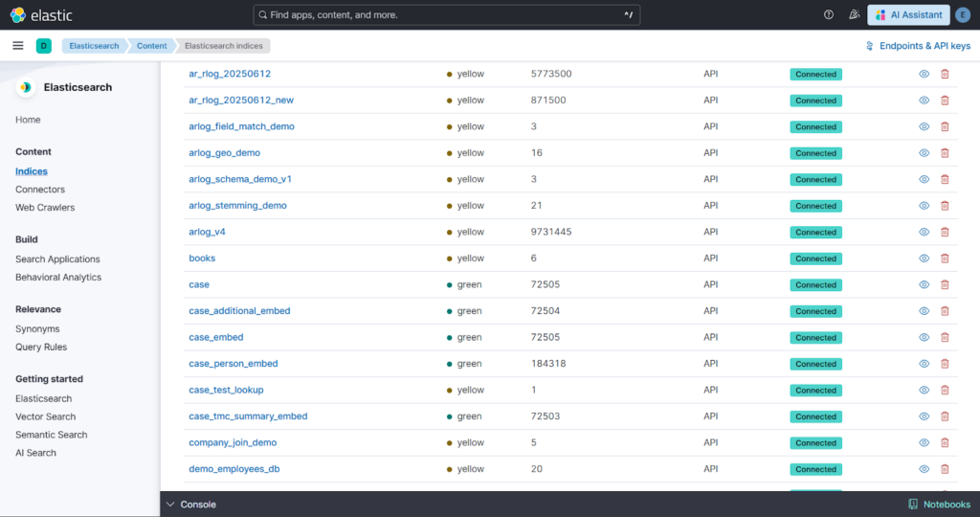This screenshot has width=980, height=517.
Task: Click the Elastic logo in header
Action: (x=41, y=15)
